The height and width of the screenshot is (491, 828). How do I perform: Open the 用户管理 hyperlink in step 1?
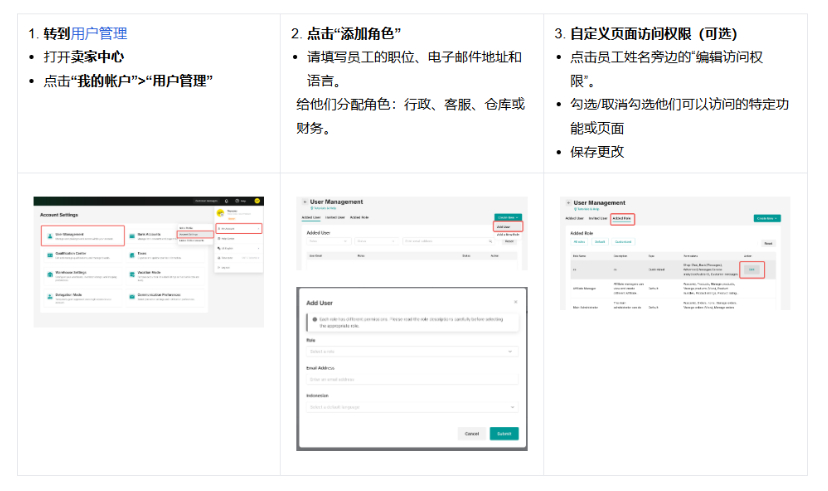click(99, 33)
